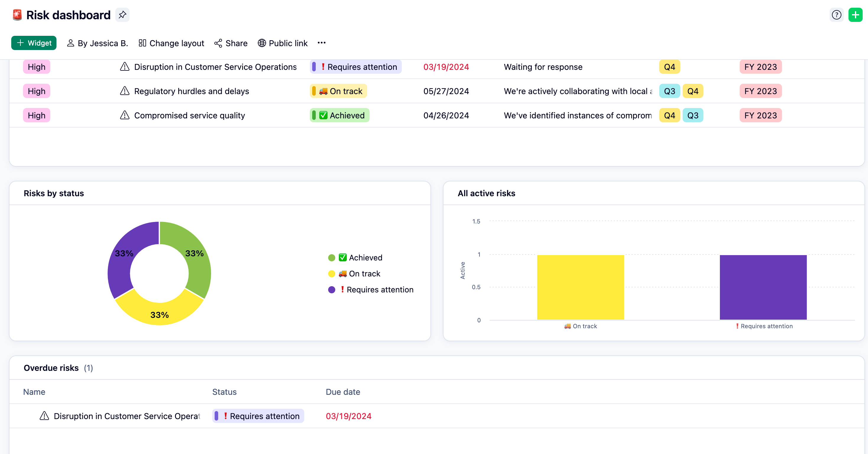
Task: Open the Achieved status dropdown
Action: (x=339, y=115)
